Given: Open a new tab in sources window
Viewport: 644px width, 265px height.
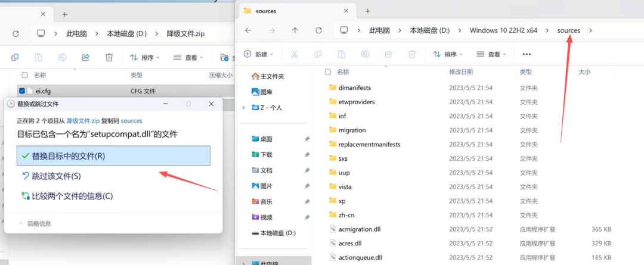Looking at the screenshot, I should (x=368, y=11).
